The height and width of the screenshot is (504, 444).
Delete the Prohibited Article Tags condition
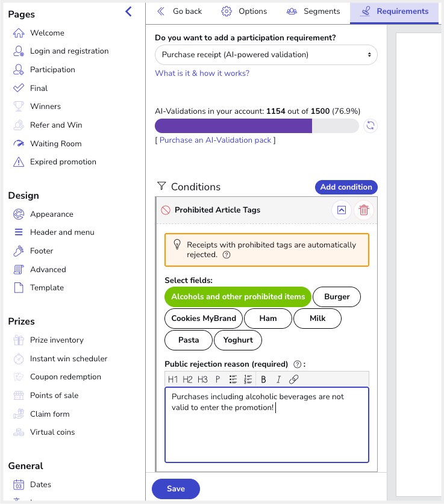tap(364, 210)
